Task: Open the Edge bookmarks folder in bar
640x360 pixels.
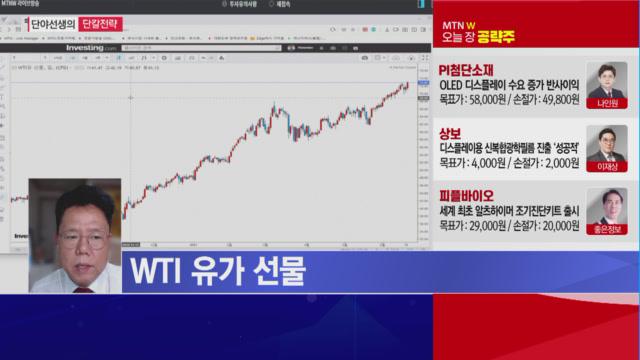Action: point(267,38)
